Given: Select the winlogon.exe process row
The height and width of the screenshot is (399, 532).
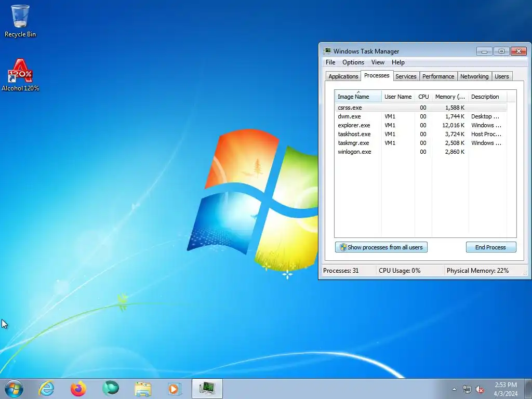Looking at the screenshot, I should pos(421,152).
